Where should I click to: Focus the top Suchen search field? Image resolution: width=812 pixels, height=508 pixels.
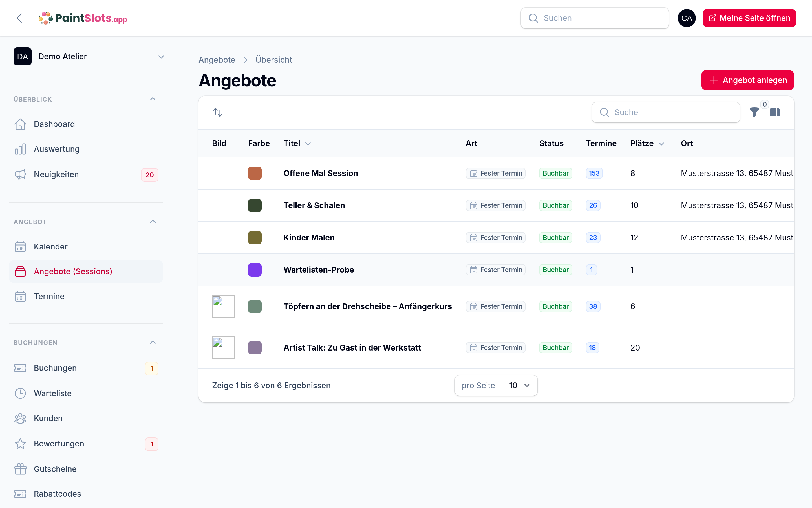[x=595, y=18]
